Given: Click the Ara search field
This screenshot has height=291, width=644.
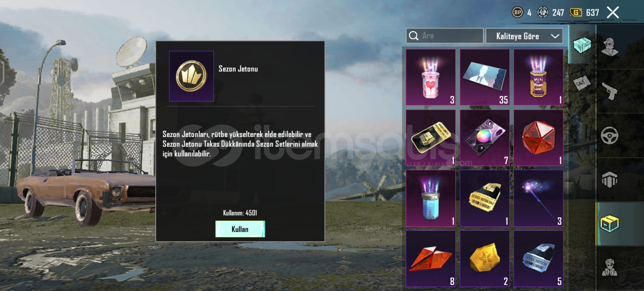Looking at the screenshot, I should pos(444,36).
